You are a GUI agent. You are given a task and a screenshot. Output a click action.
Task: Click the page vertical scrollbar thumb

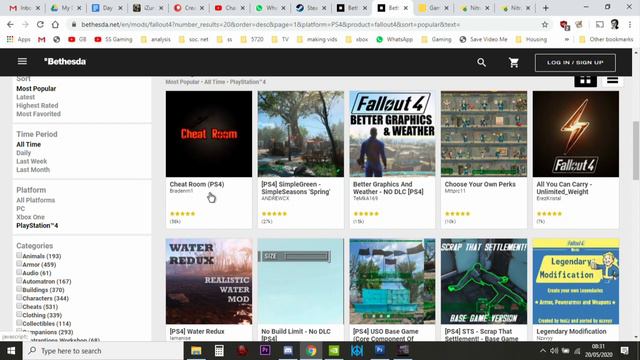pos(636,150)
